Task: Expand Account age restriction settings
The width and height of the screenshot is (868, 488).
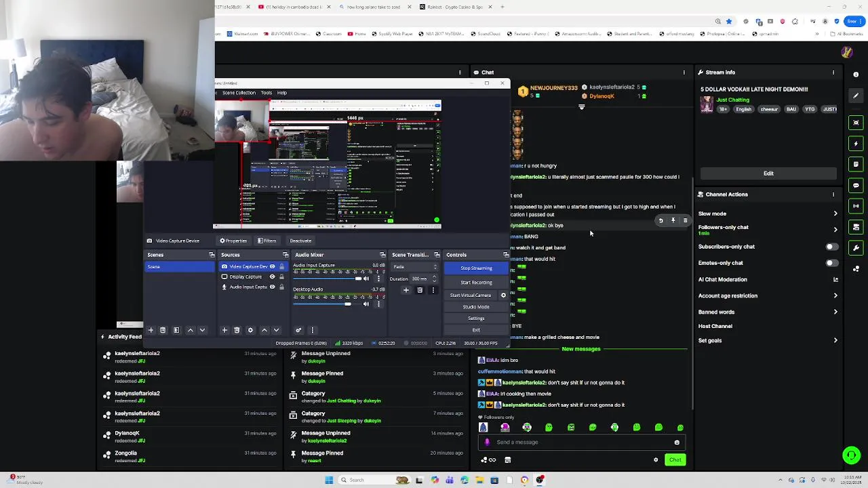Action: click(835, 296)
